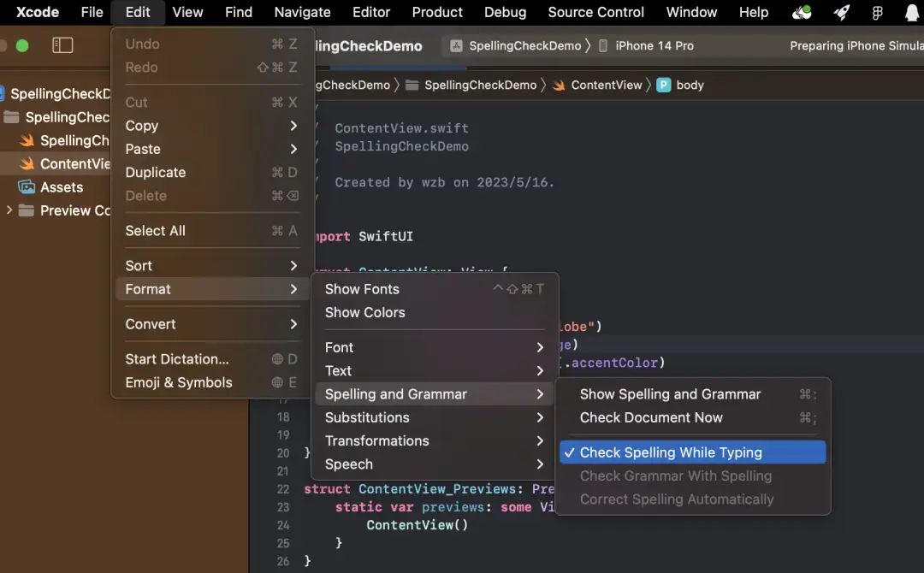Screen dimensions: 924x573
Task: Open the View menu
Action: coord(187,12)
